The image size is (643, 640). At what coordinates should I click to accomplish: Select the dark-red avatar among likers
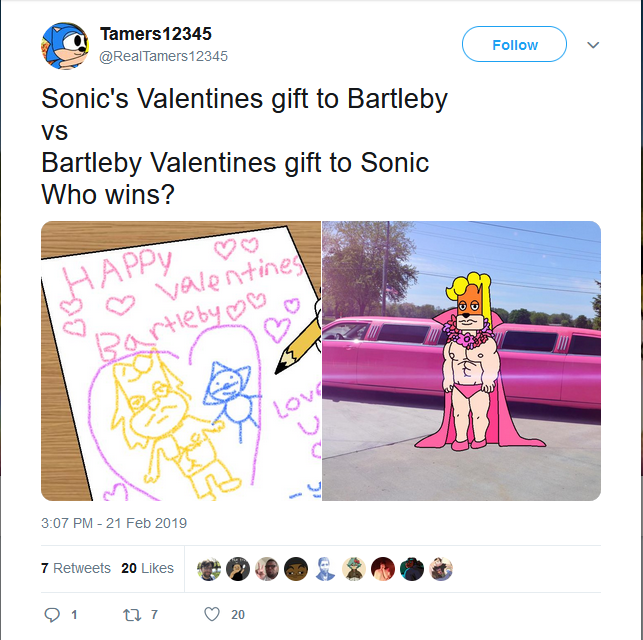click(383, 569)
